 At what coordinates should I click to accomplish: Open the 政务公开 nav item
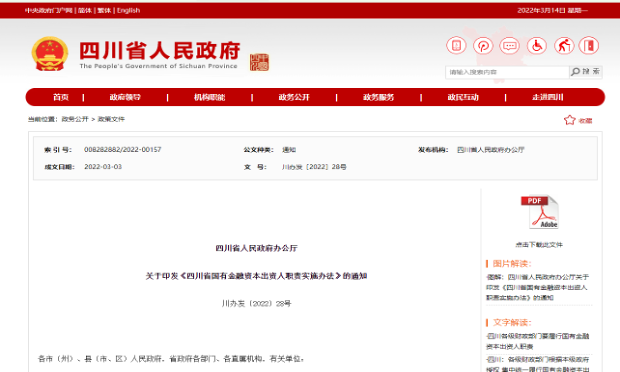[294, 97]
